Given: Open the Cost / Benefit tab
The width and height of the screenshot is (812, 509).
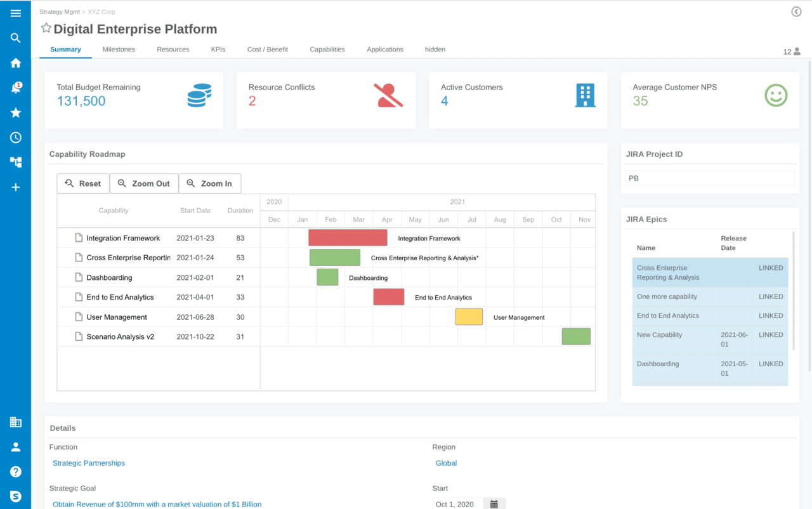Looking at the screenshot, I should 268,50.
